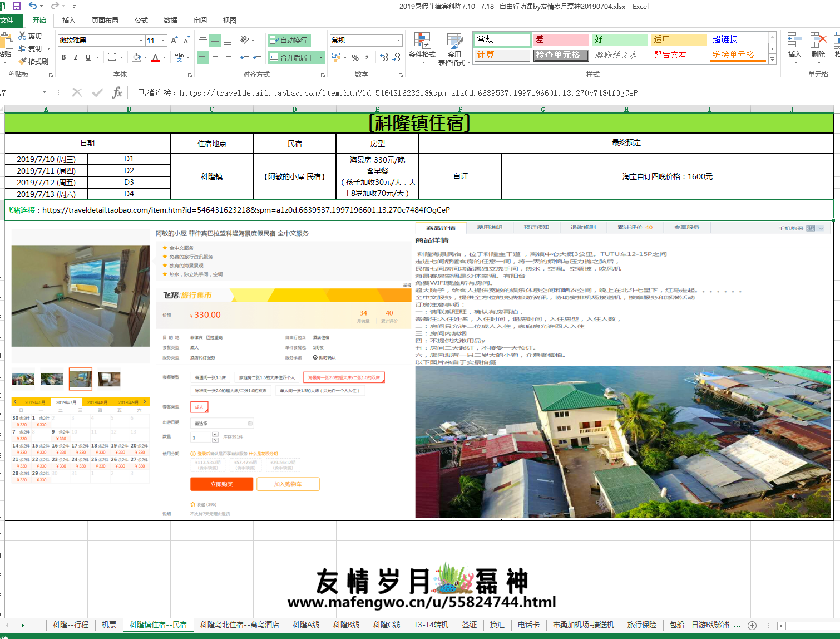Toggle 自动换行 wrap text
Image resolution: width=840 pixels, height=639 pixels.
(289, 40)
